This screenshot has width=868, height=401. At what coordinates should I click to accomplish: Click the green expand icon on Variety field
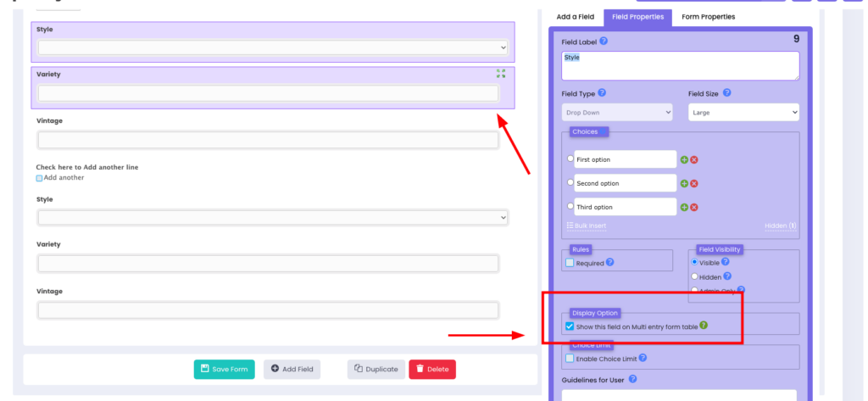501,74
